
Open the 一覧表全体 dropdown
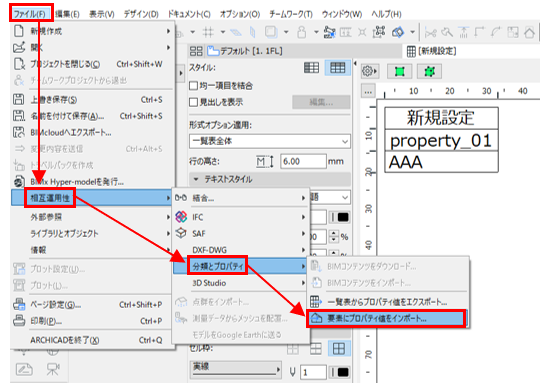point(270,141)
